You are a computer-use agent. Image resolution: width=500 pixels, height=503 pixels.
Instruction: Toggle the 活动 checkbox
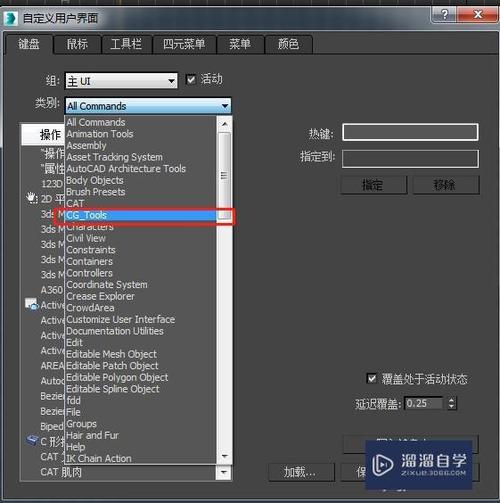(191, 79)
